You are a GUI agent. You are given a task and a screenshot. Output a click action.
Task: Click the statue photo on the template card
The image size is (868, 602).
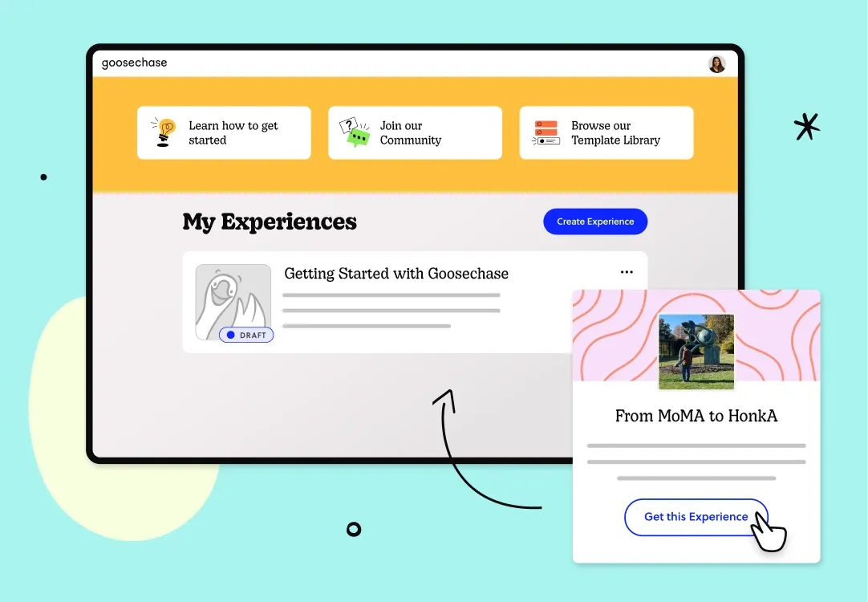click(696, 352)
